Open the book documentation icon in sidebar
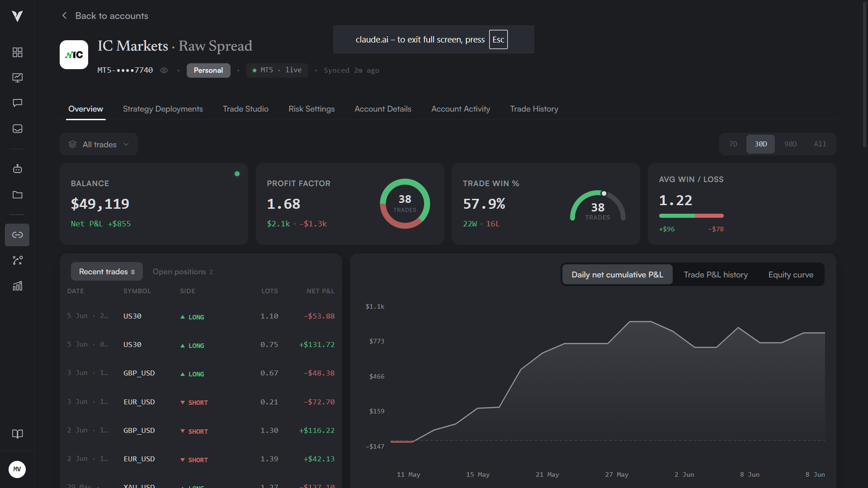Screen dimensions: 868x488 coord(17,434)
